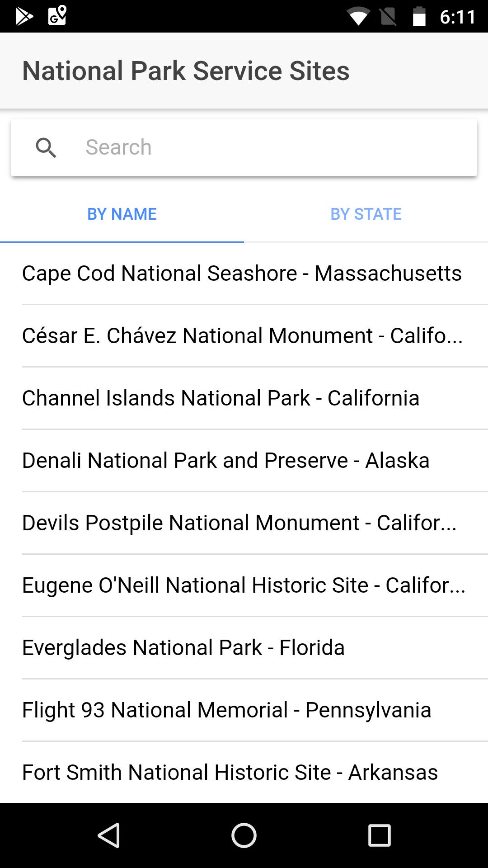Image resolution: width=488 pixels, height=868 pixels.
Task: Open Eugene O'Neill National Historic Site
Action: click(x=243, y=585)
